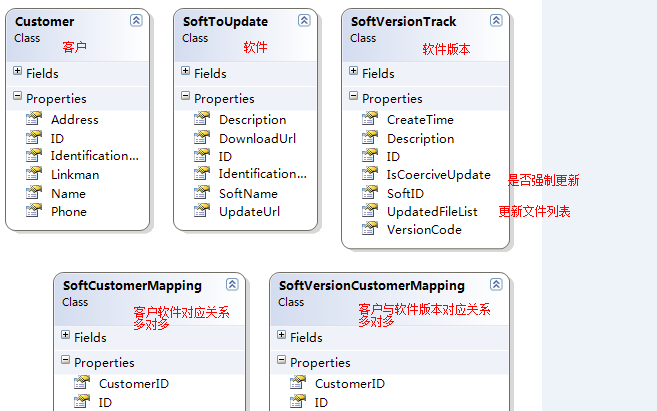The width and height of the screenshot is (657, 411).
Task: Click the Name property icon in Customer
Action: click(x=34, y=192)
